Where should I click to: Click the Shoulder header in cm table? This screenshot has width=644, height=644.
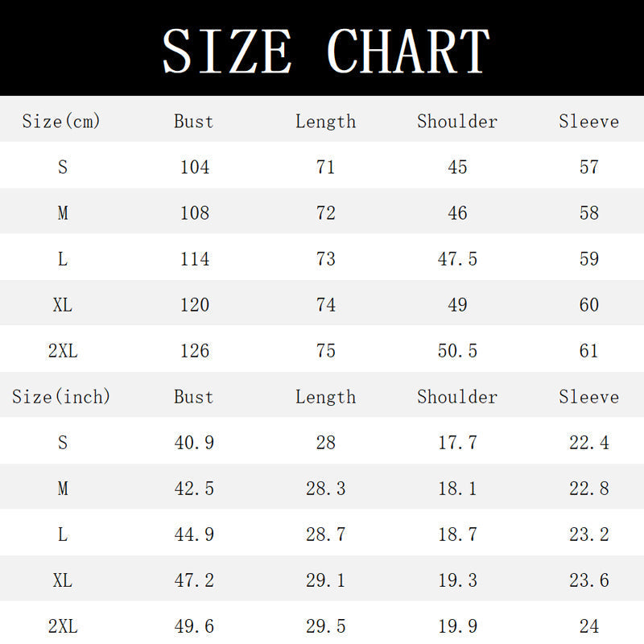tap(457, 122)
